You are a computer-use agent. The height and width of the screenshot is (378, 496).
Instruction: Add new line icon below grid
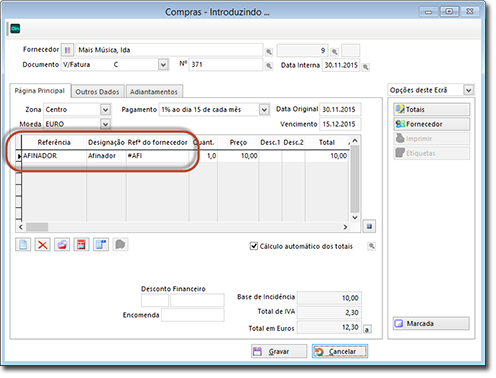(23, 245)
